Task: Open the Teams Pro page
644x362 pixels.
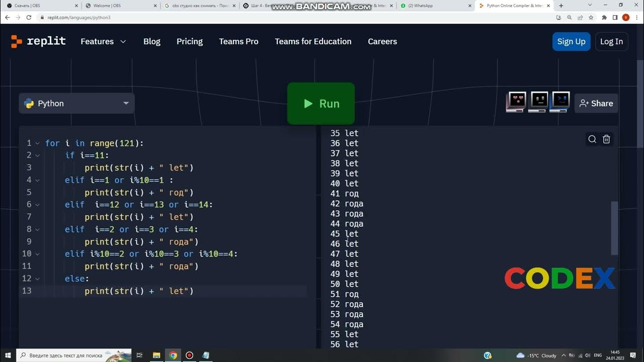Action: tap(238, 41)
